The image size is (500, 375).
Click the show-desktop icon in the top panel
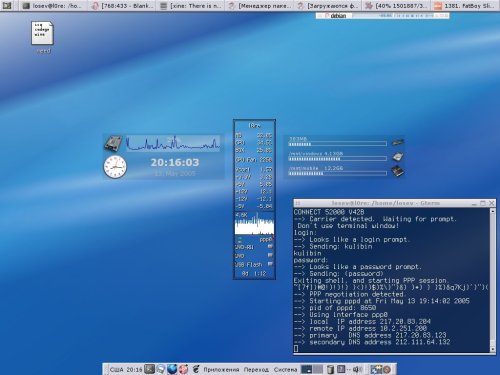coord(7,5)
